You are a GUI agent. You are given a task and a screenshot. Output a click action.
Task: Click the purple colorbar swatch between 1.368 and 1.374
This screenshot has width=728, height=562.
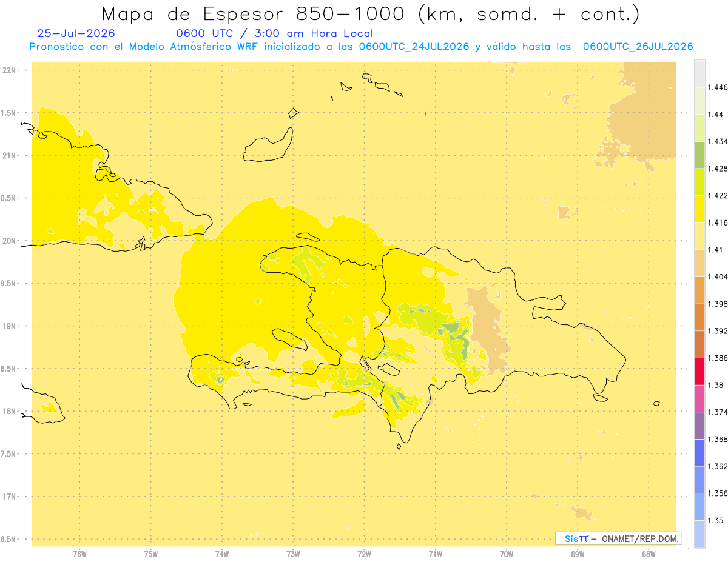699,426
